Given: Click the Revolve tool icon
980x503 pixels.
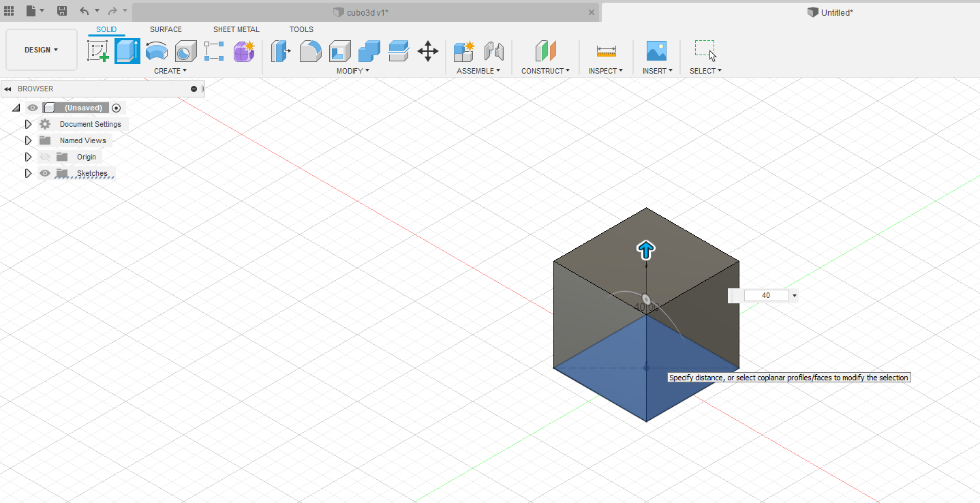Looking at the screenshot, I should pos(157,51).
